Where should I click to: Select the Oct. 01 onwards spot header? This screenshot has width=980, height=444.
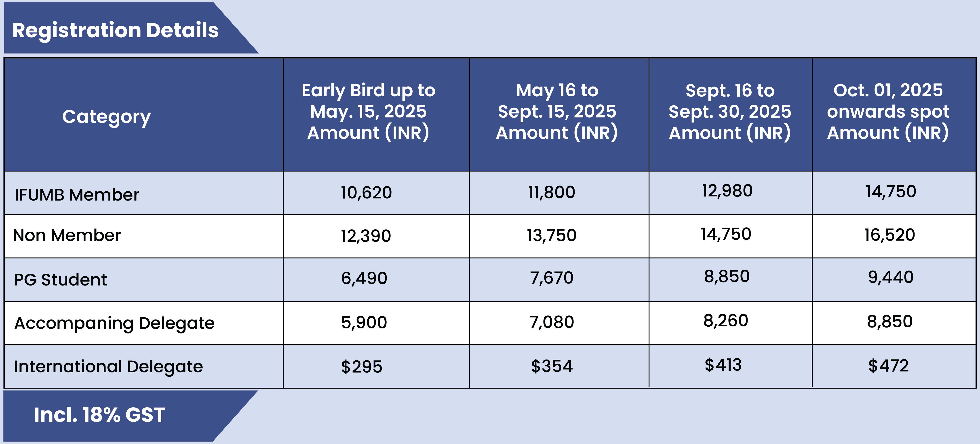pos(888,112)
